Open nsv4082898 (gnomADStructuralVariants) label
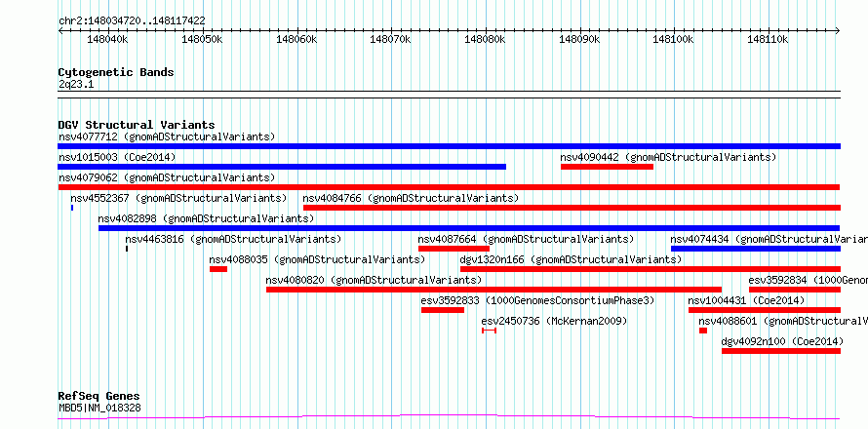This screenshot has height=429, width=868. click(206, 218)
